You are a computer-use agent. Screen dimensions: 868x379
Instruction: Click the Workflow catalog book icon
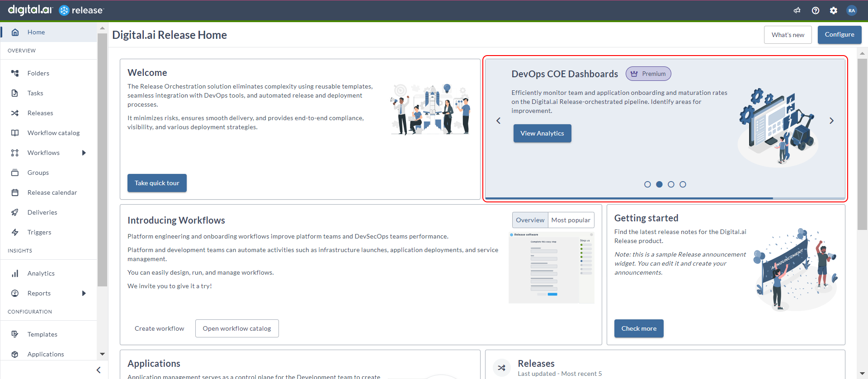(15, 133)
